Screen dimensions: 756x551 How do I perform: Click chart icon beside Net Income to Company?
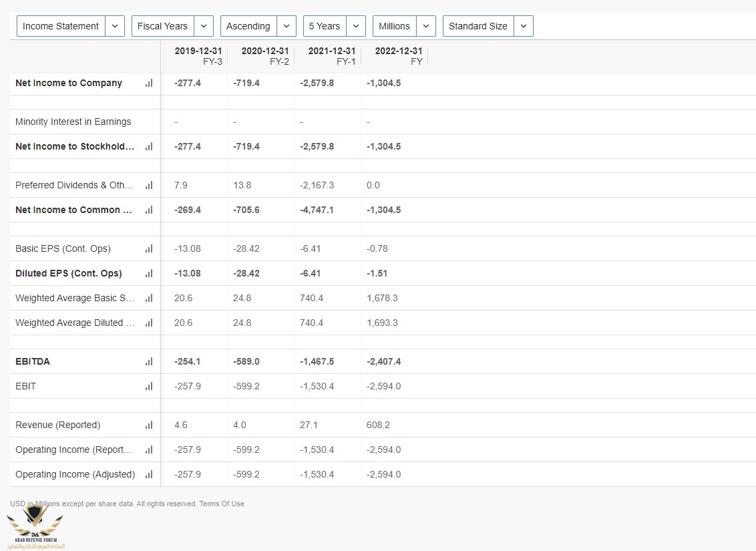pyautogui.click(x=148, y=83)
